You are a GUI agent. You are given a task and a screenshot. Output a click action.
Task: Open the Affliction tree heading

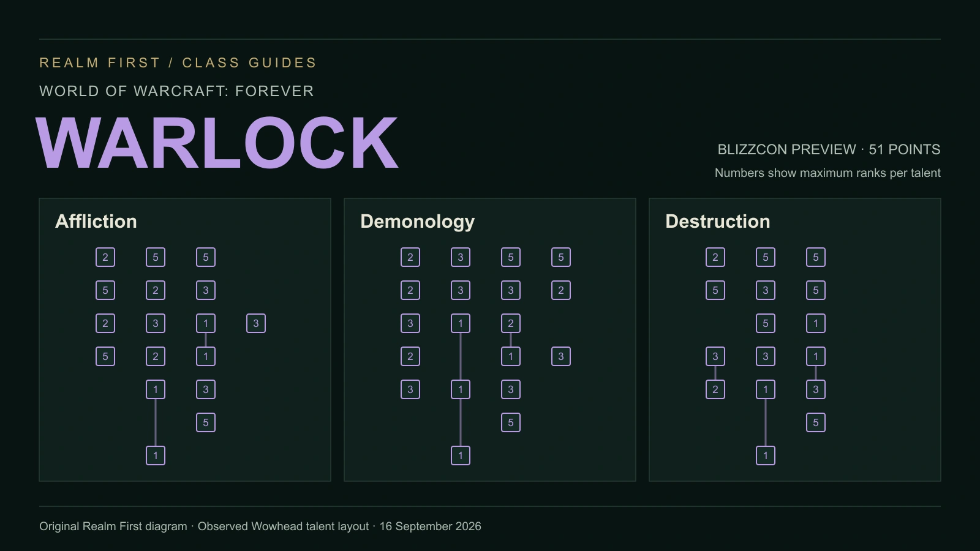pos(96,222)
